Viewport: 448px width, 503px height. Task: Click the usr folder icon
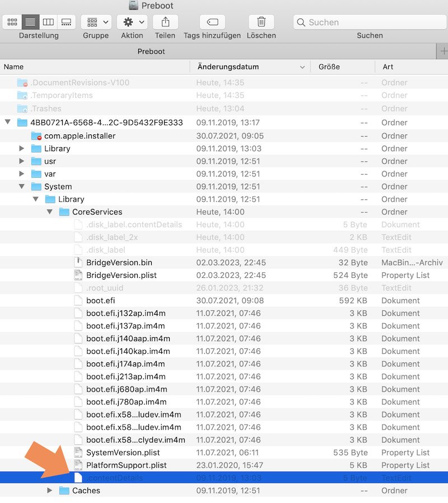coord(36,161)
